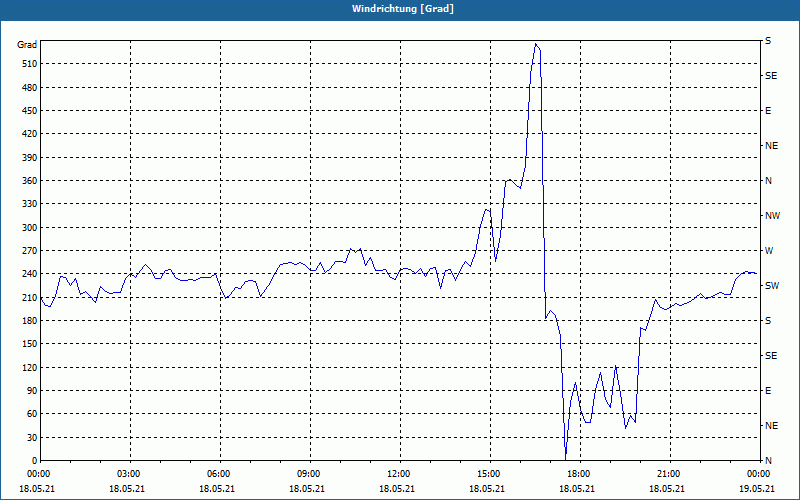Select the SE compass label at the 480 gridline
800x500 pixels.
click(x=771, y=76)
